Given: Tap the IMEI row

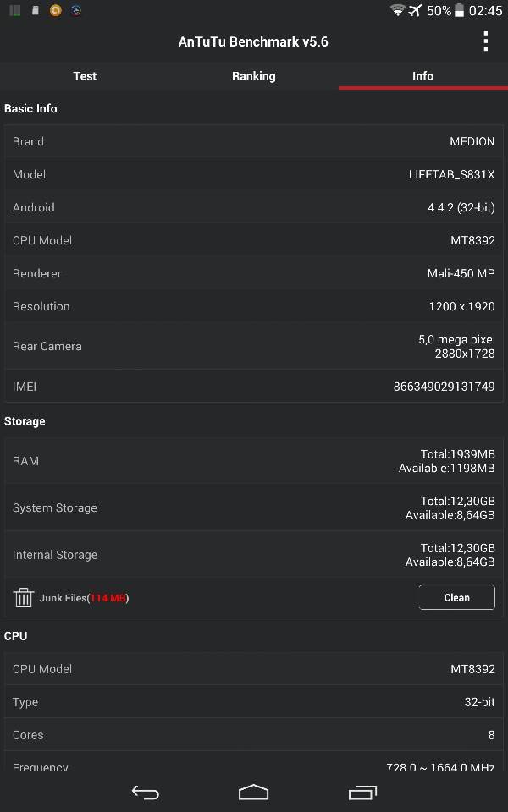Looking at the screenshot, I should coord(253,387).
